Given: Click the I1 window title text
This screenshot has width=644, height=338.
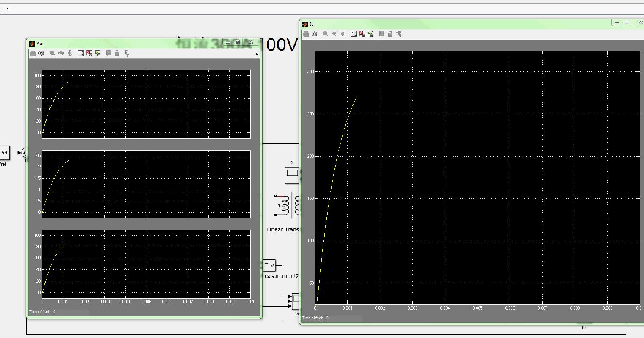Looking at the screenshot, I should tap(312, 24).
